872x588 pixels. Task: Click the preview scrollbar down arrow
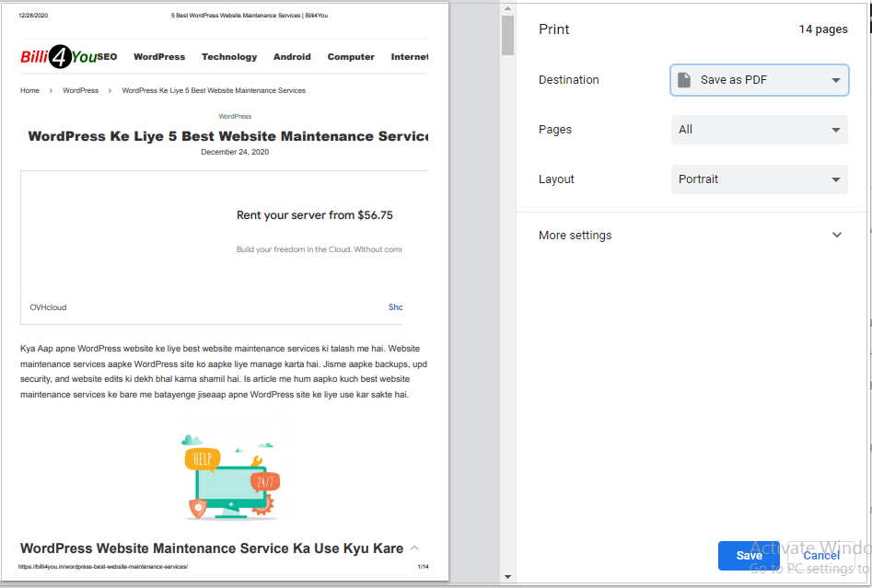tap(507, 577)
